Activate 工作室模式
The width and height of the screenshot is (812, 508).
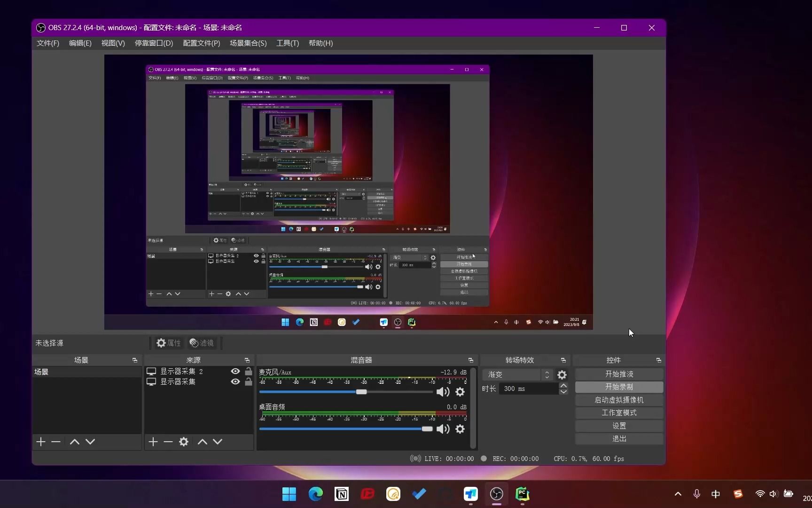(619, 413)
